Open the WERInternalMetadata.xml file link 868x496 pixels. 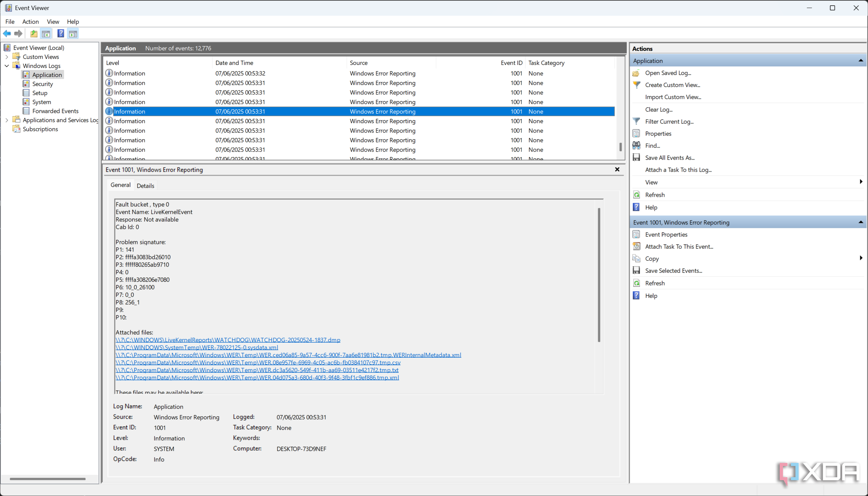(288, 355)
